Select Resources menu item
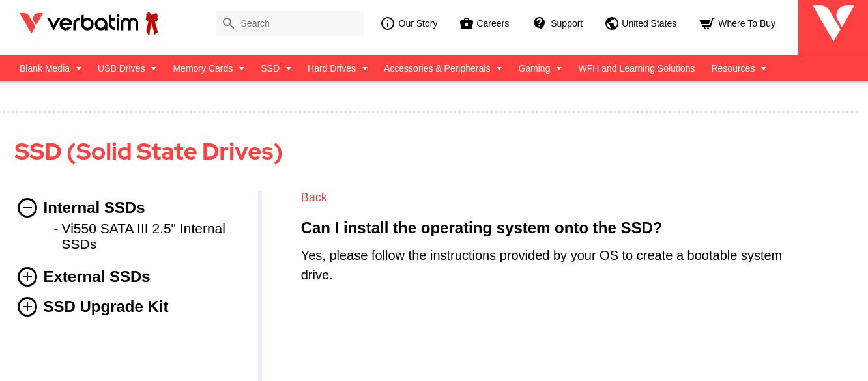 [x=732, y=68]
